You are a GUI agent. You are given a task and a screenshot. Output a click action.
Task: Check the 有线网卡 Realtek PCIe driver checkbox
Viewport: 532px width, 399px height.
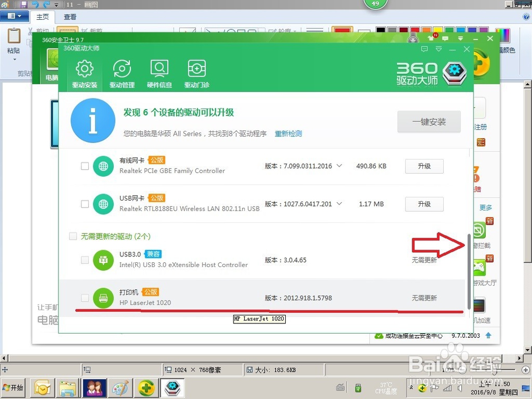tap(84, 166)
